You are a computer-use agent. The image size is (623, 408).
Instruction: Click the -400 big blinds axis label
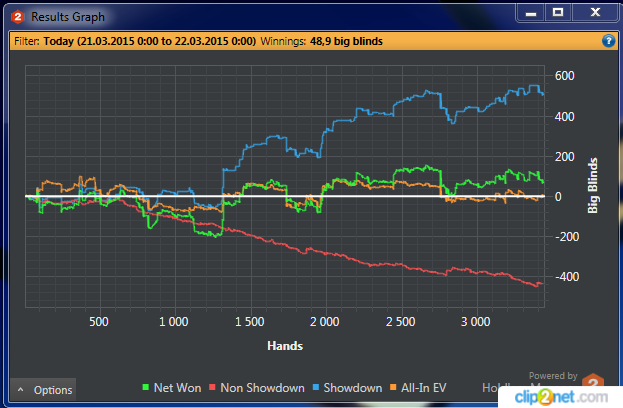(x=567, y=277)
